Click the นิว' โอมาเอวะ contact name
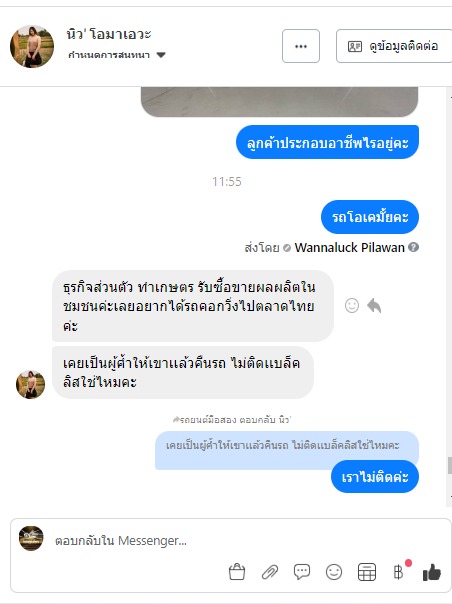Viewport: 452px width, 604px height. pyautogui.click(x=109, y=34)
